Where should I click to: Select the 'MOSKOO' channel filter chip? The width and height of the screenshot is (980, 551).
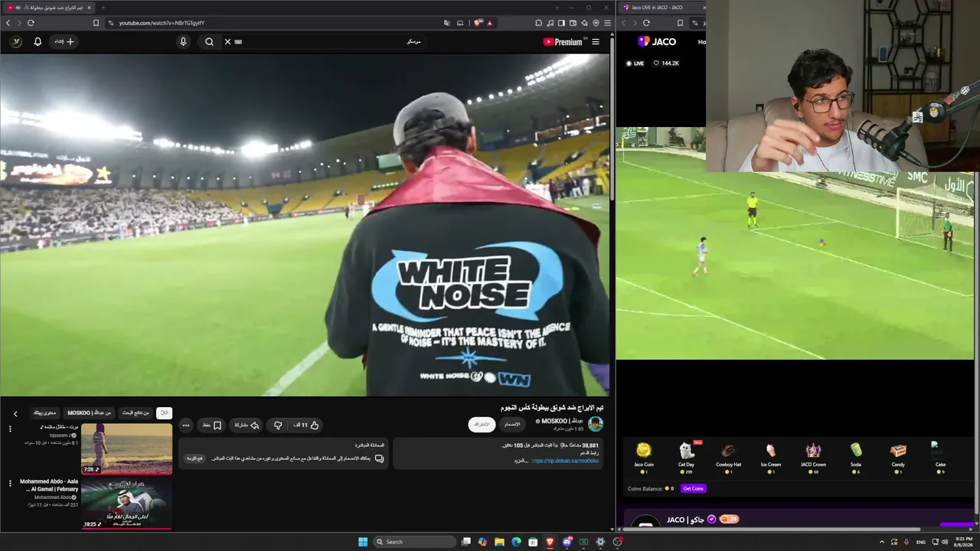tap(89, 412)
